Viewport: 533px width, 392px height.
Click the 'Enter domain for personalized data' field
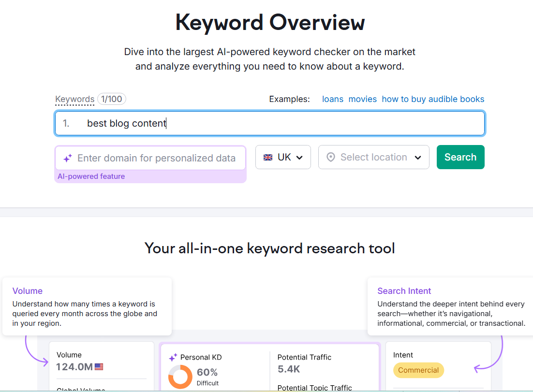coord(156,158)
